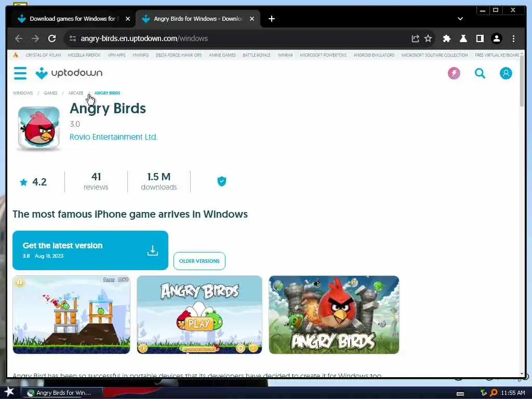Click the trending flame icon in top bar
Image resolution: width=532 pixels, height=399 pixels.
[16, 55]
